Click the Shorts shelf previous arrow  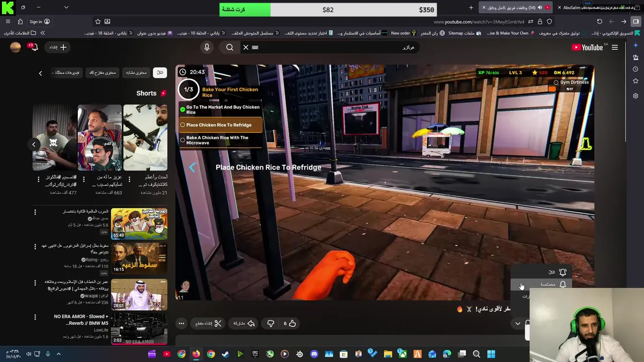tap(34, 144)
